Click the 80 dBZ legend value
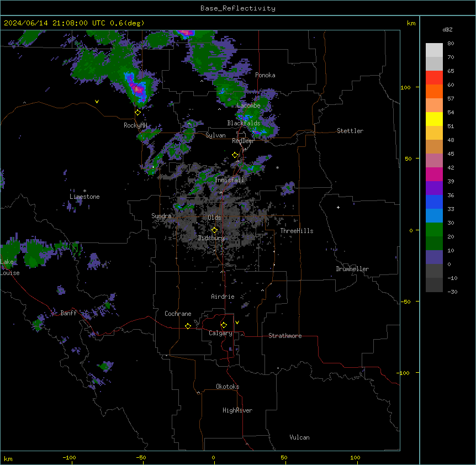The width and height of the screenshot is (476, 465). pyautogui.click(x=451, y=44)
